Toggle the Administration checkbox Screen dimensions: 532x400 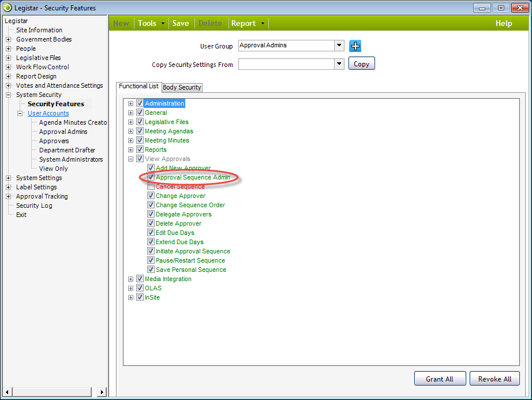click(140, 103)
